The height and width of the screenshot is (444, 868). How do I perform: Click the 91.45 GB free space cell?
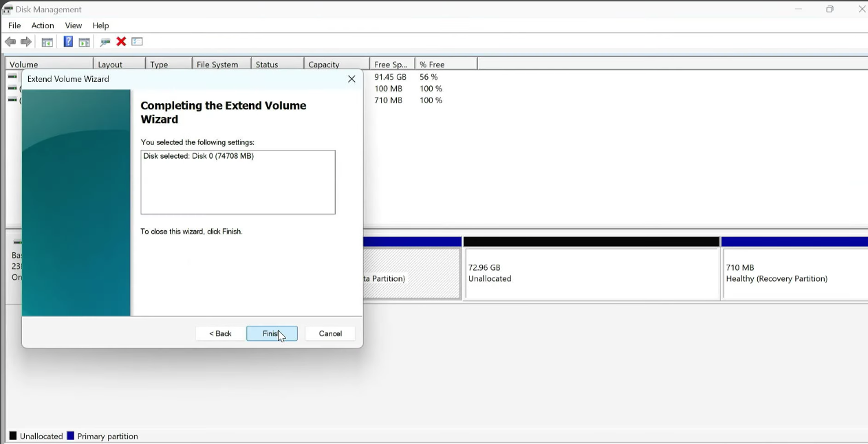point(390,77)
